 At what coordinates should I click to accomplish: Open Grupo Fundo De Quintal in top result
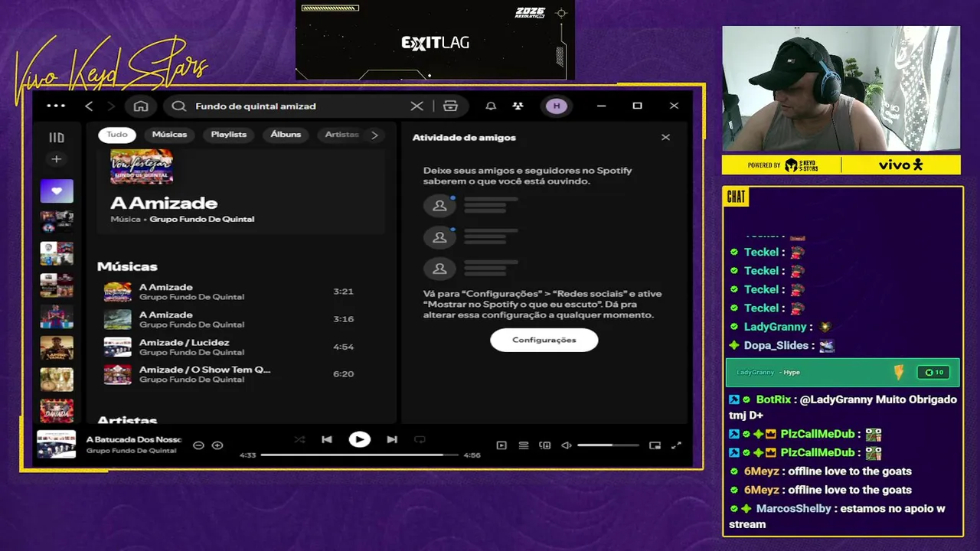pyautogui.click(x=202, y=219)
